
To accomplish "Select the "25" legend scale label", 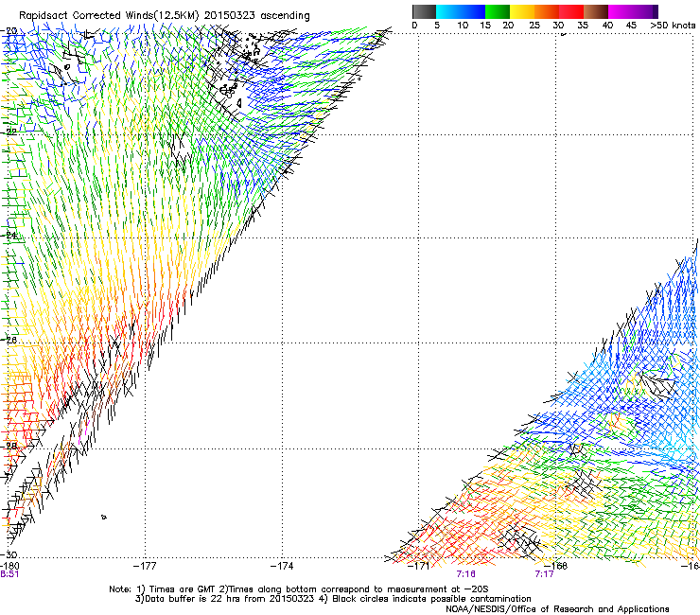I will tap(534, 26).
